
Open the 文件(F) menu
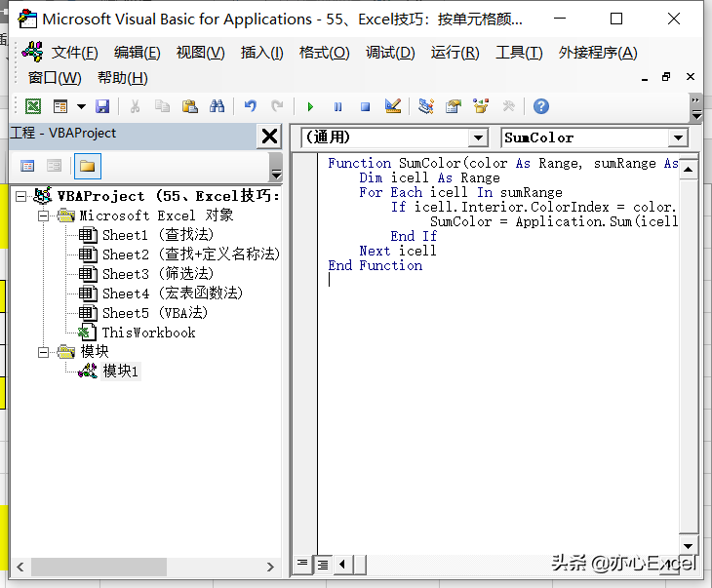75,53
